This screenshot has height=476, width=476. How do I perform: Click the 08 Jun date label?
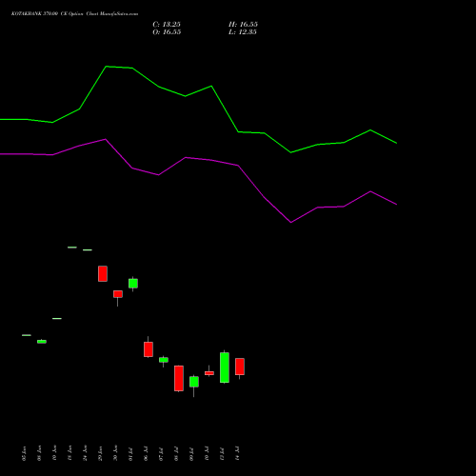pos(40,453)
